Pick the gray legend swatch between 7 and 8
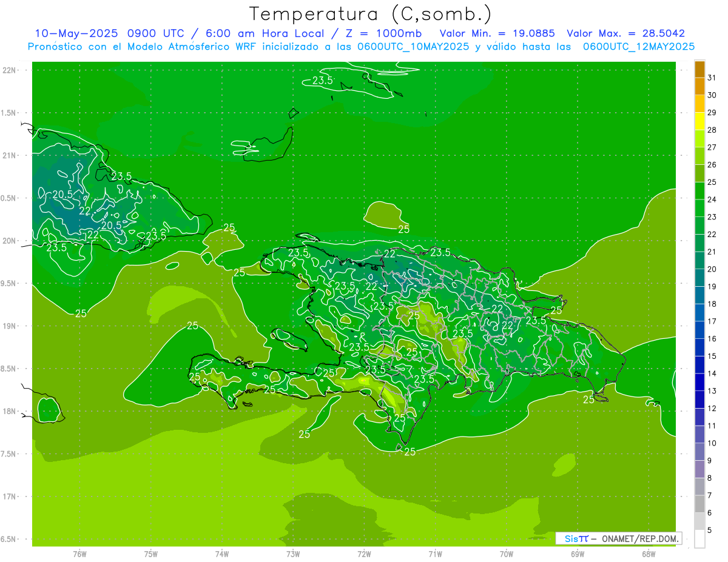 699,487
